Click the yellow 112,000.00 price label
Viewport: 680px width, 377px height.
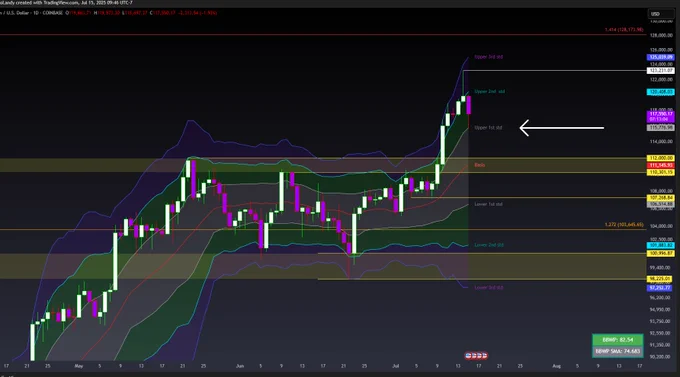pos(660,158)
